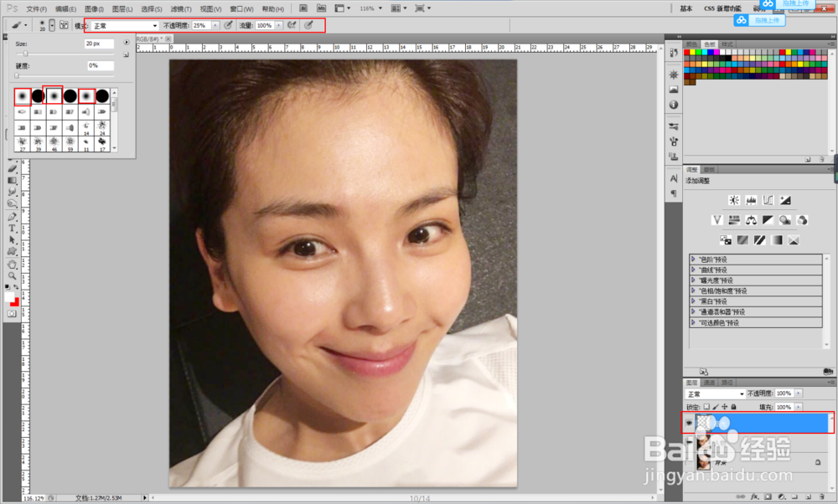The width and height of the screenshot is (838, 504).
Task: Add a Color Balance adjustment
Action: pyautogui.click(x=752, y=220)
